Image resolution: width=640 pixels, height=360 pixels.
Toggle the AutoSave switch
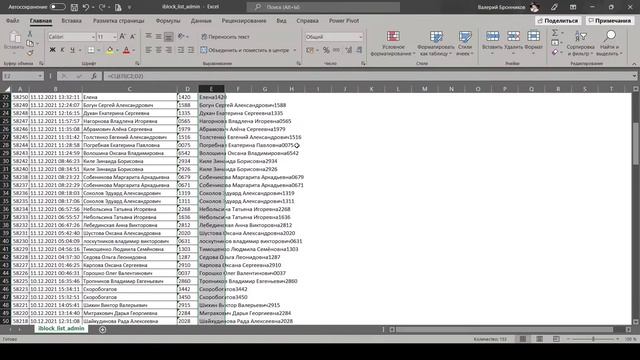click(x=58, y=7)
